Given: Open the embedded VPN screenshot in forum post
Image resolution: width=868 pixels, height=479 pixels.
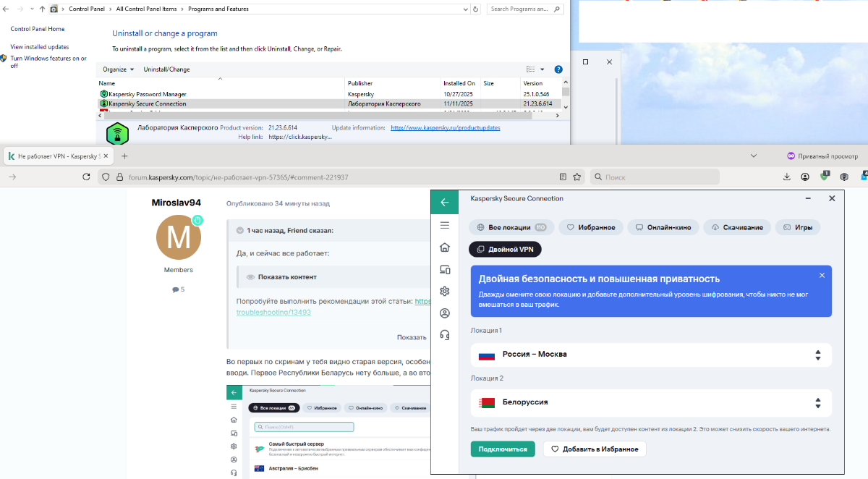Looking at the screenshot, I should [x=328, y=431].
